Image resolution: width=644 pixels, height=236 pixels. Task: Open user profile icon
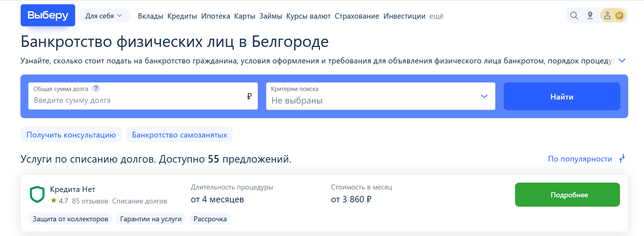click(x=607, y=15)
